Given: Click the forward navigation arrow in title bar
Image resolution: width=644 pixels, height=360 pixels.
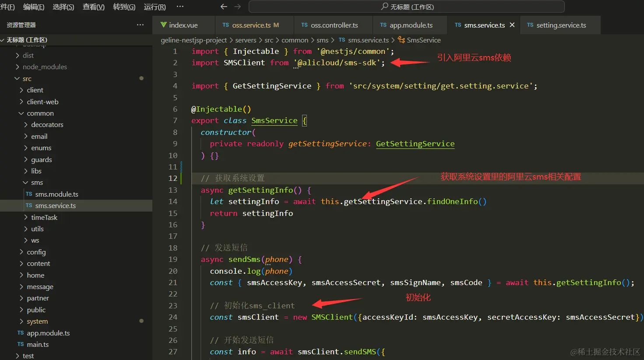Looking at the screenshot, I should [237, 7].
